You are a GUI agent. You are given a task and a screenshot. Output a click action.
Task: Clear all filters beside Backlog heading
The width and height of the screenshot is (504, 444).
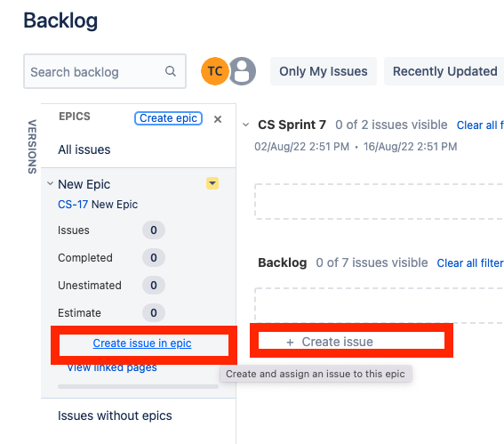[x=470, y=263]
